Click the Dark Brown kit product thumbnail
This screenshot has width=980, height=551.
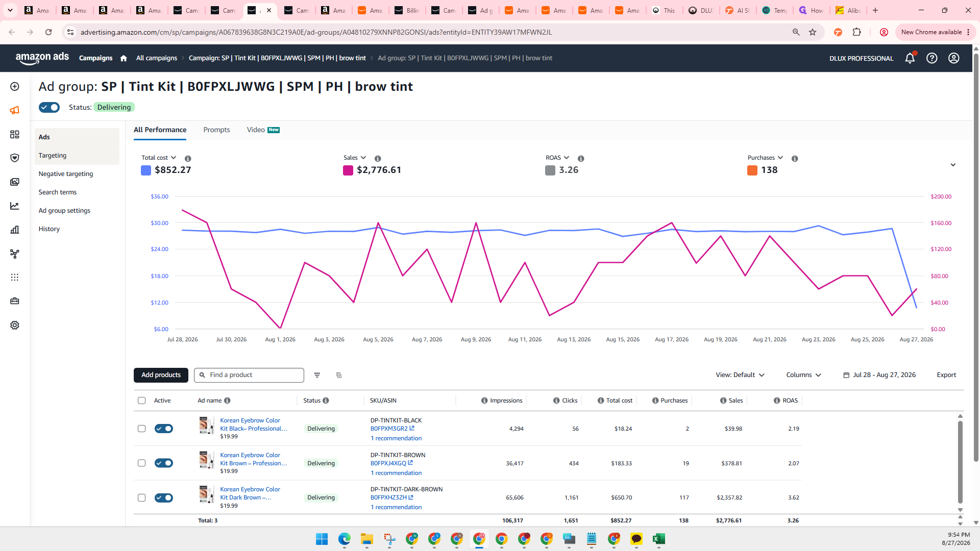pos(207,494)
